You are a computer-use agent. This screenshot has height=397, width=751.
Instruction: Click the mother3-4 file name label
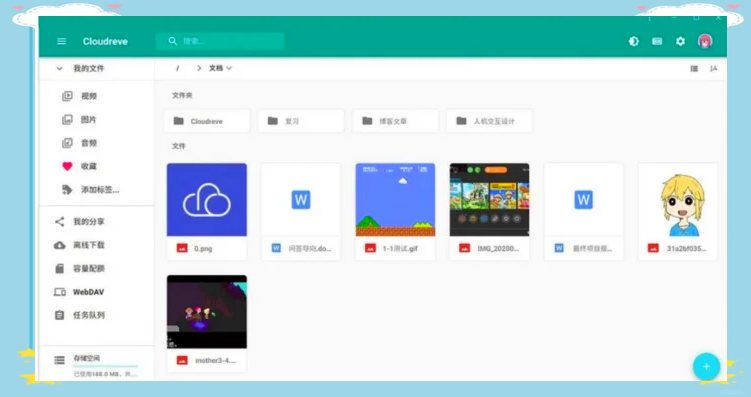(216, 361)
